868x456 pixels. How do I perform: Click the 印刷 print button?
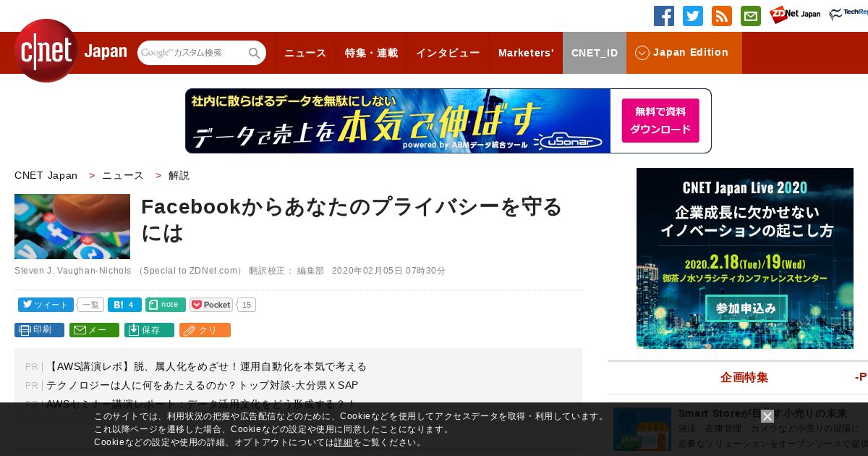[39, 330]
